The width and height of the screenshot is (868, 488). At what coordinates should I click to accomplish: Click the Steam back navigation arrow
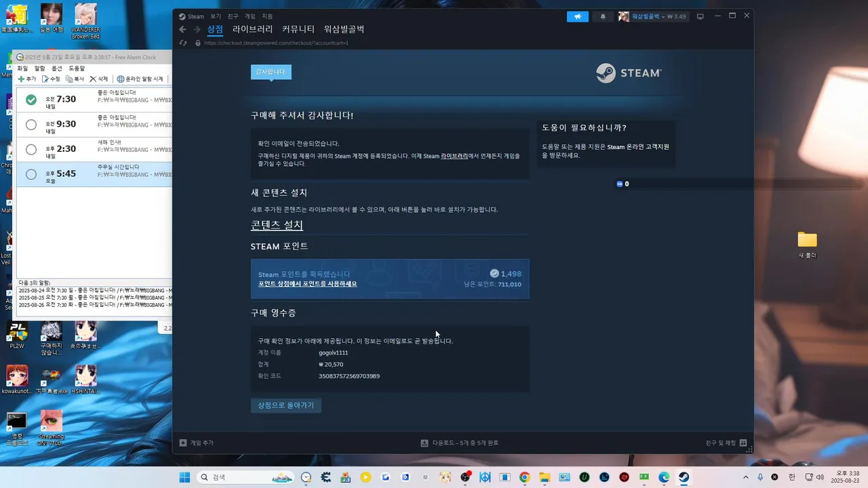[182, 29]
